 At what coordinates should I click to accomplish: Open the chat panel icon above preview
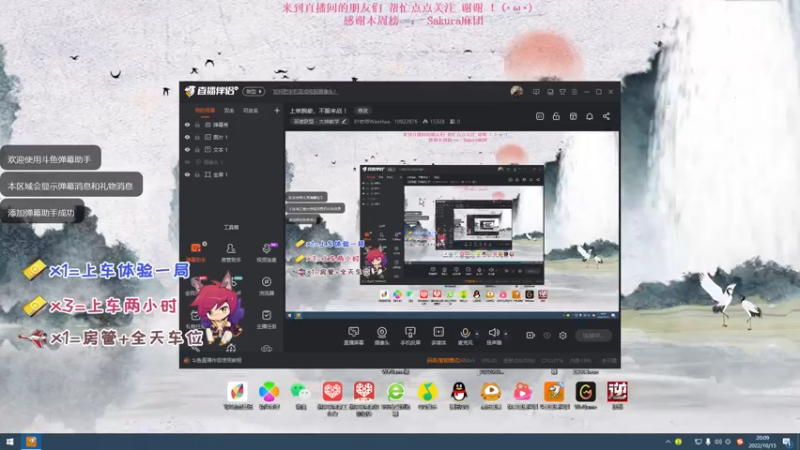[540, 116]
